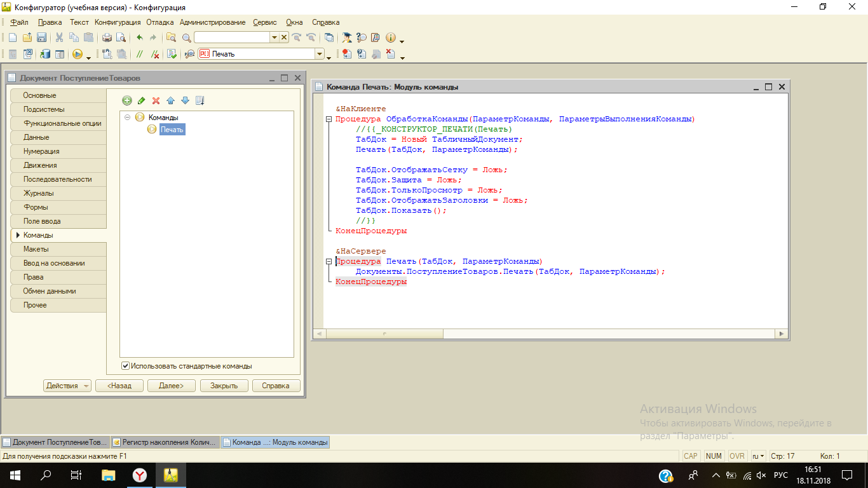Click the Start debugging play icon

point(77,55)
